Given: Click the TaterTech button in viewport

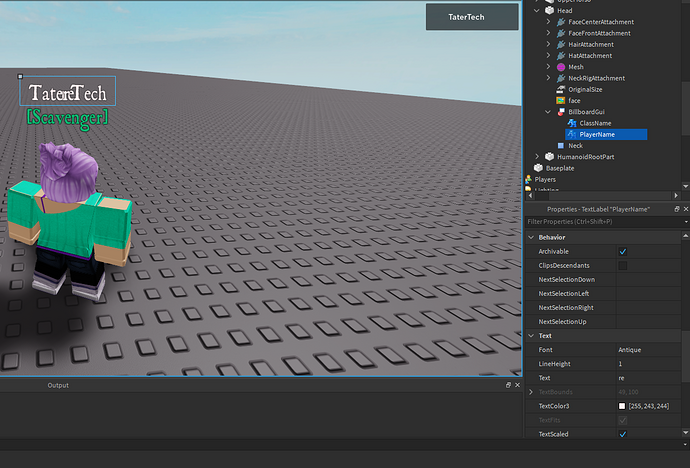Looking at the screenshot, I should pyautogui.click(x=470, y=17).
